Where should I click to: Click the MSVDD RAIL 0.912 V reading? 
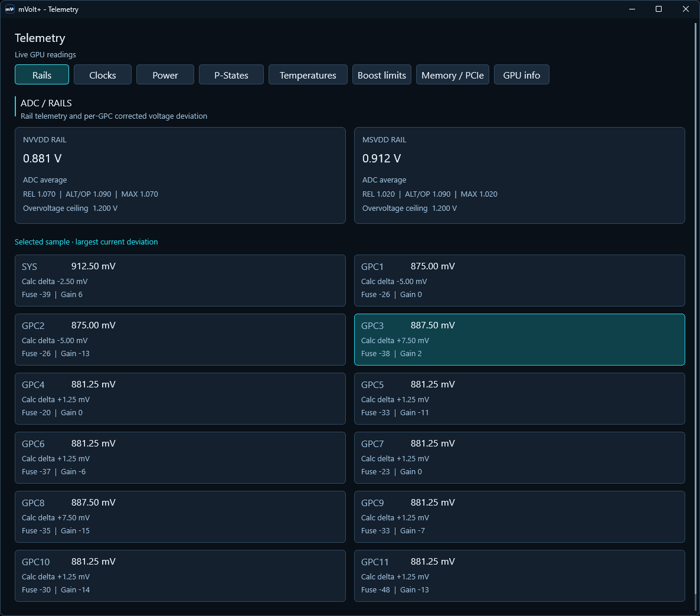[382, 159]
